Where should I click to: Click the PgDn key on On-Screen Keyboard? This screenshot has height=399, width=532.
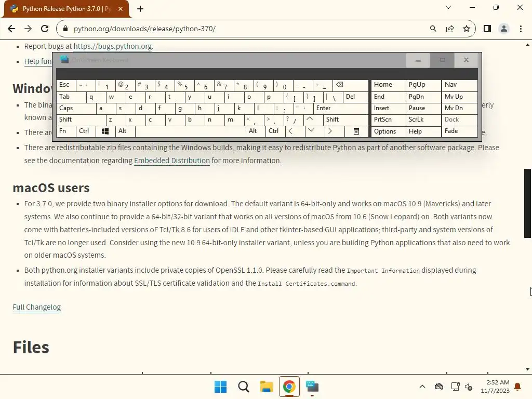423,97
